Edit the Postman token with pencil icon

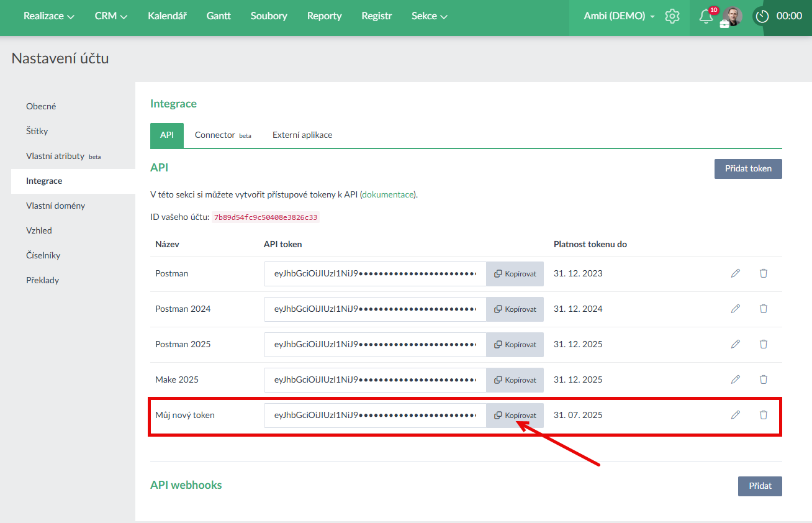[736, 273]
